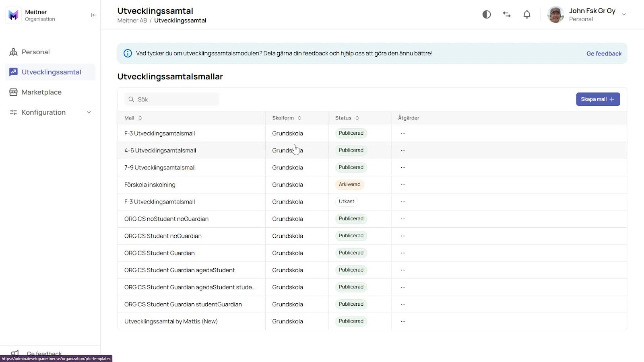
Task: Open ORG CS noStudent noGuardian template
Action: click(x=166, y=219)
